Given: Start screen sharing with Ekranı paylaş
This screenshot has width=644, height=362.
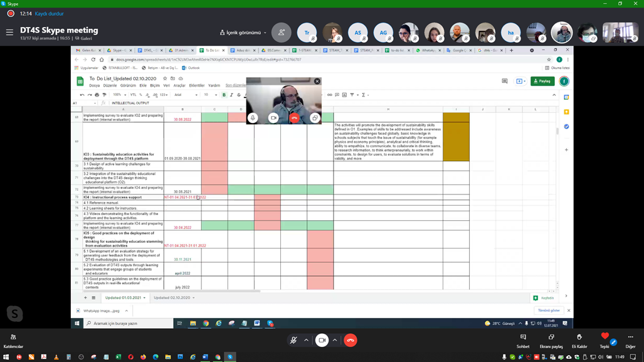Looking at the screenshot, I should tap(551, 340).
